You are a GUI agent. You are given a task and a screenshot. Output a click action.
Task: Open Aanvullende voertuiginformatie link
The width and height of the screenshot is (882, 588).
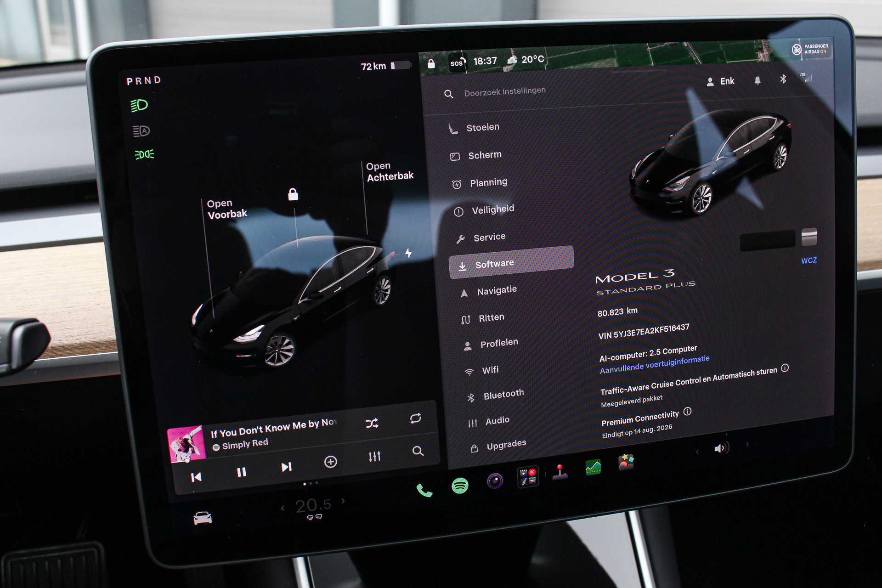tap(655, 364)
